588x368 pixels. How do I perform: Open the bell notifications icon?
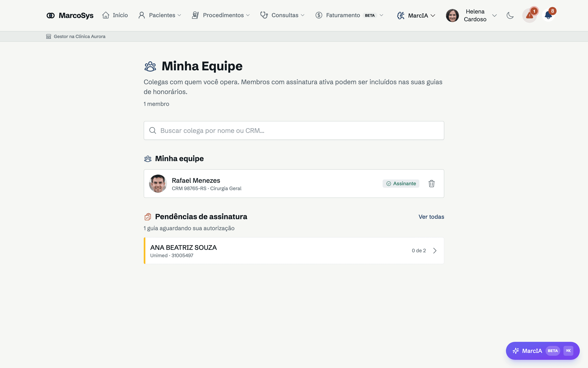click(548, 15)
